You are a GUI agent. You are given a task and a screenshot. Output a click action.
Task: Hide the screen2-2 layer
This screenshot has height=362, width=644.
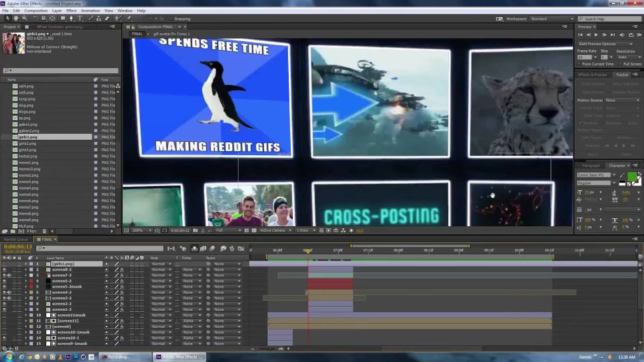coord(5,304)
